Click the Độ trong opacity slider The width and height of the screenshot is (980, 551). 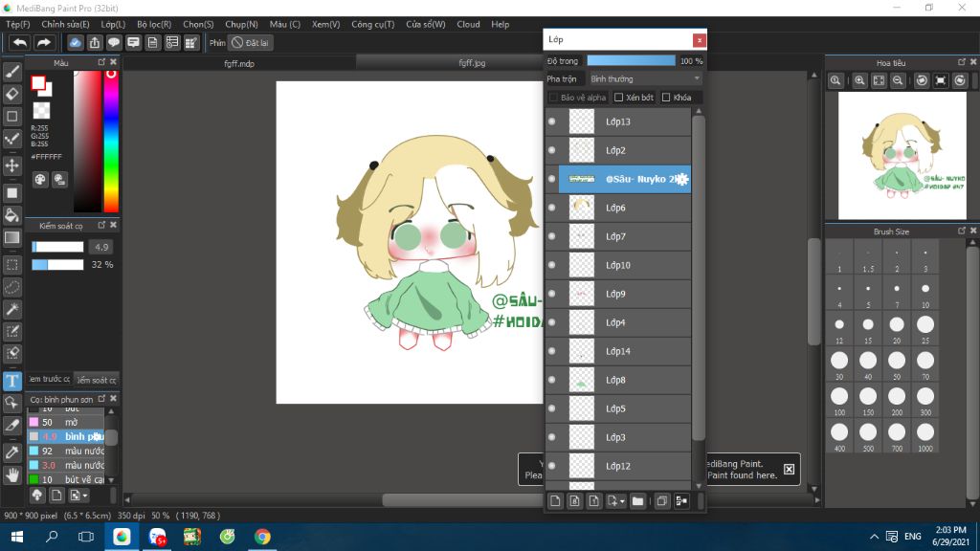(x=632, y=60)
